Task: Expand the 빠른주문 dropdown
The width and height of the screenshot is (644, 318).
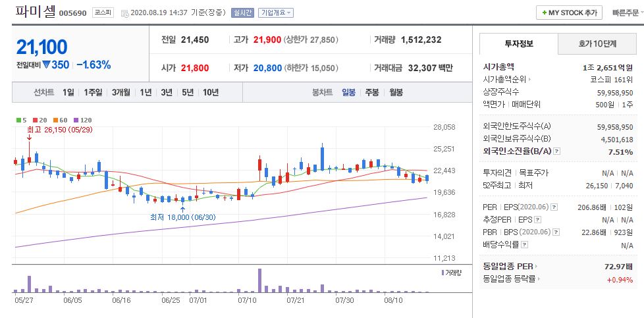Action: pos(628,13)
